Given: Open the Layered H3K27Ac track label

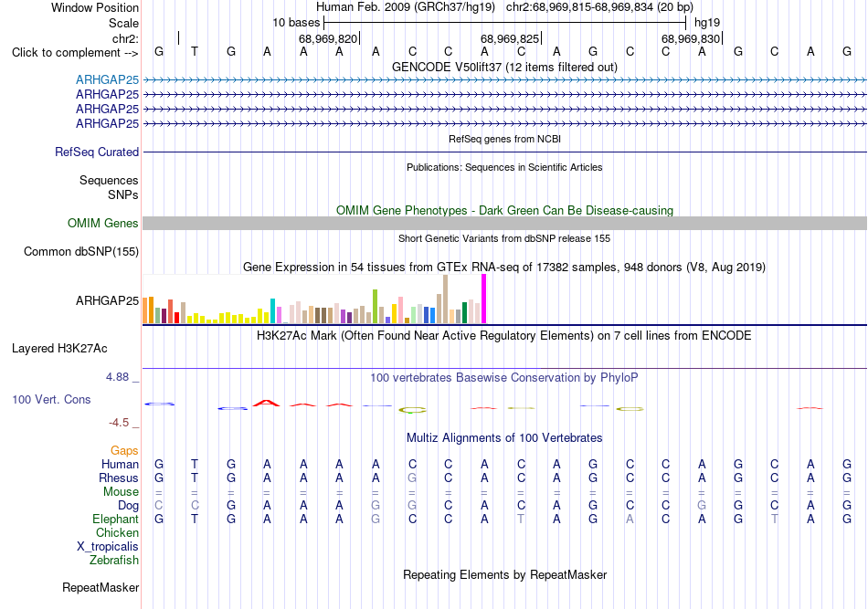Looking at the screenshot, I should [x=59, y=349].
